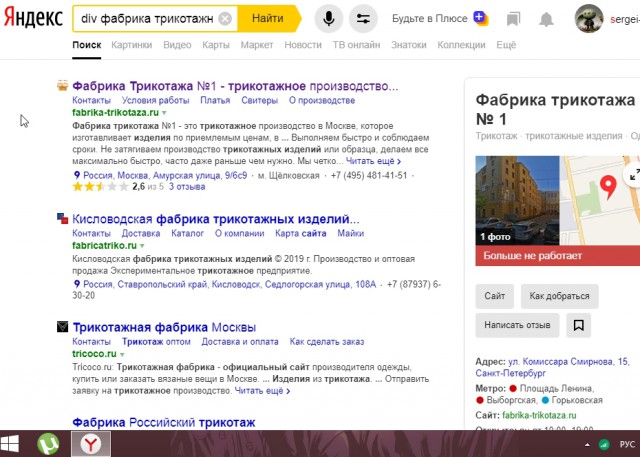The image size is (640, 457).
Task: Click the Как добраться button
Action: [x=559, y=296]
